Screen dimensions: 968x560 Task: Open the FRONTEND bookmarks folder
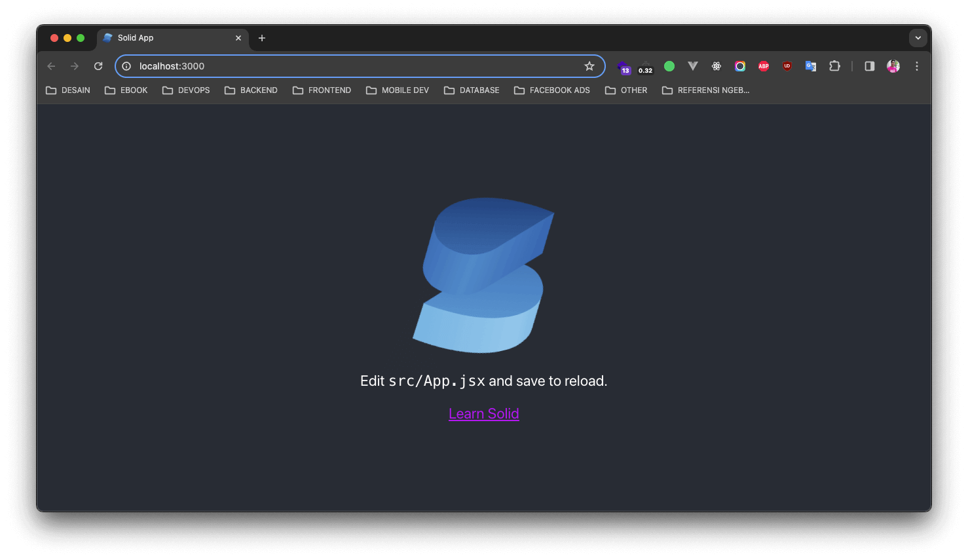322,90
